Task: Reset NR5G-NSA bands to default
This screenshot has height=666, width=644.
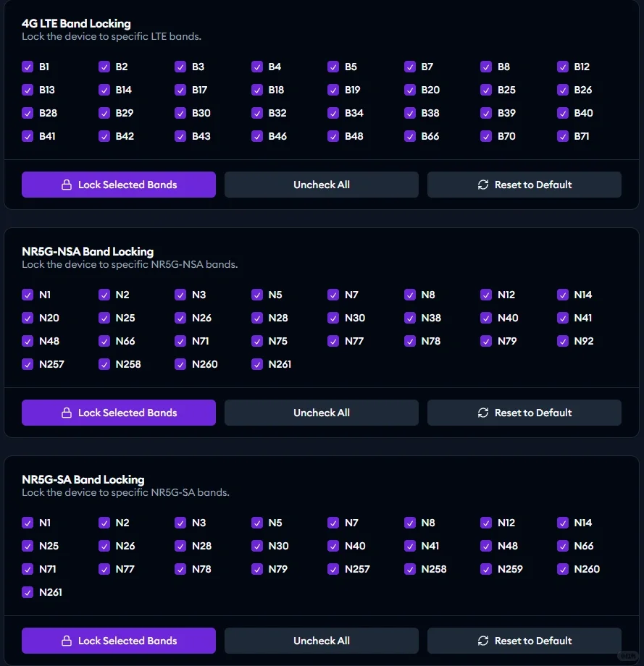Action: (x=524, y=413)
